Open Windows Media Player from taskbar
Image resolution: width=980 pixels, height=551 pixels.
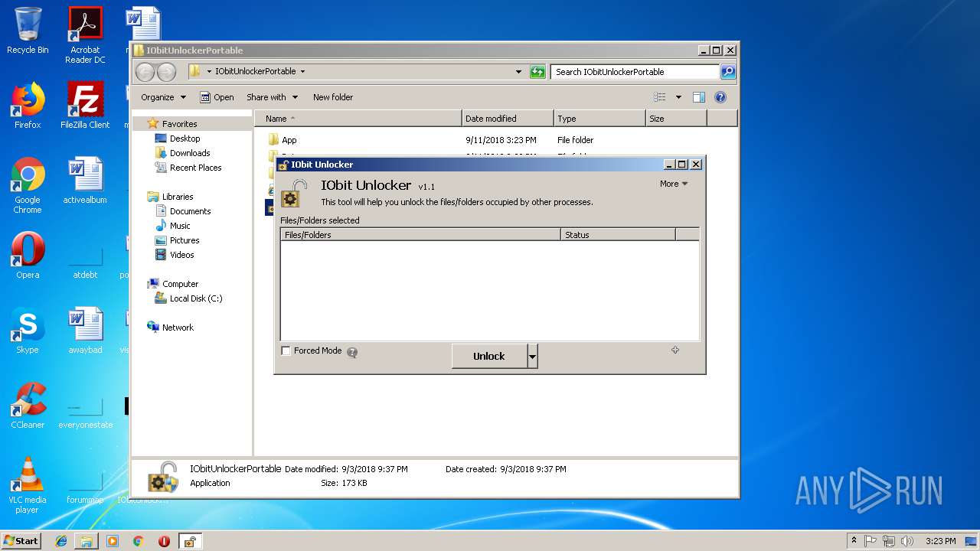(x=113, y=541)
